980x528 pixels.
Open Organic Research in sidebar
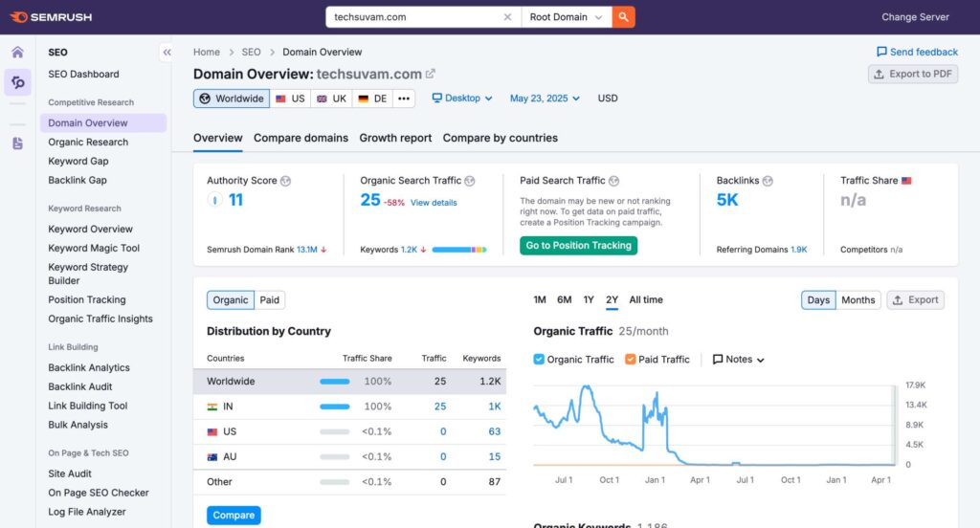click(88, 142)
